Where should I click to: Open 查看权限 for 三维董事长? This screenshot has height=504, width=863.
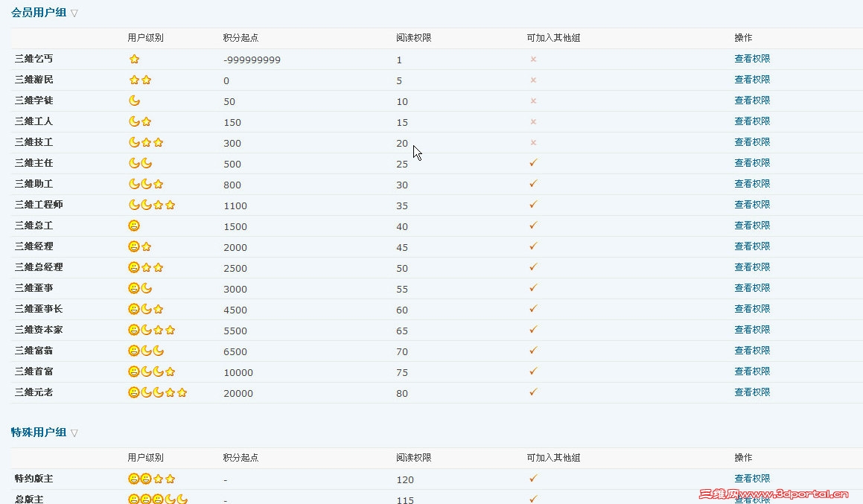[x=752, y=309]
